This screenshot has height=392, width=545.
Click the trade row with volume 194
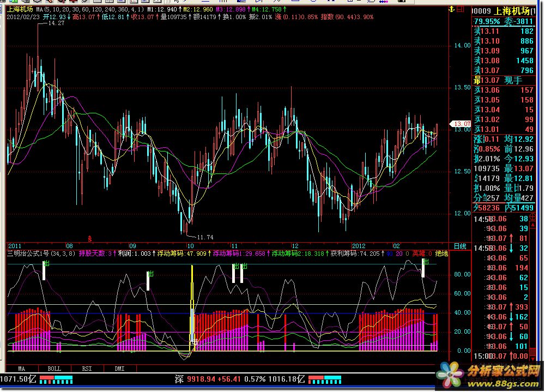coord(501,268)
